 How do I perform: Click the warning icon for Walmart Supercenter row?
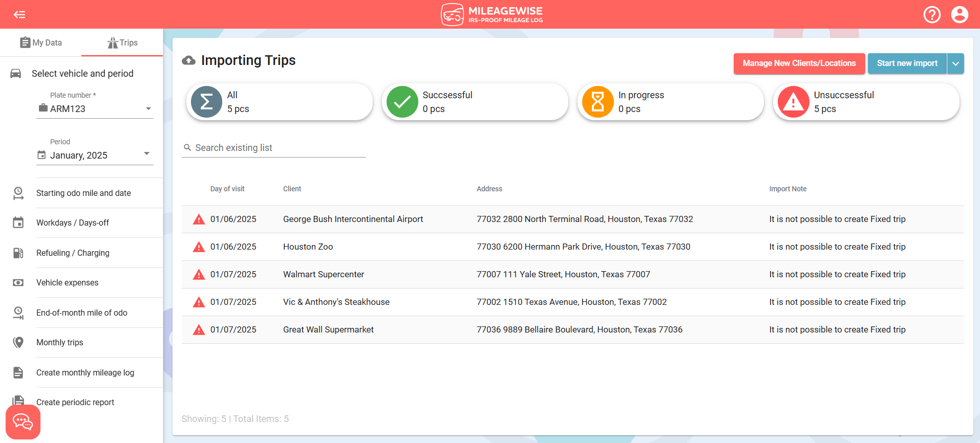coord(199,275)
